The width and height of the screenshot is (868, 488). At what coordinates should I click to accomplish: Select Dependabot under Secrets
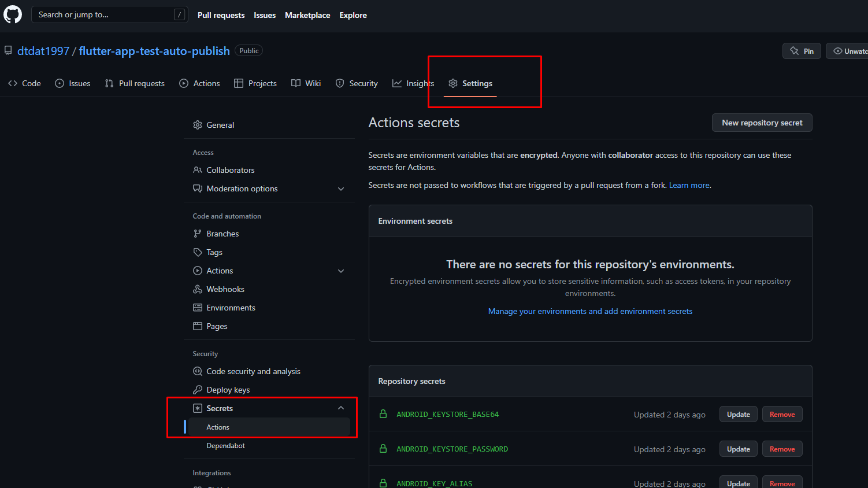point(225,446)
